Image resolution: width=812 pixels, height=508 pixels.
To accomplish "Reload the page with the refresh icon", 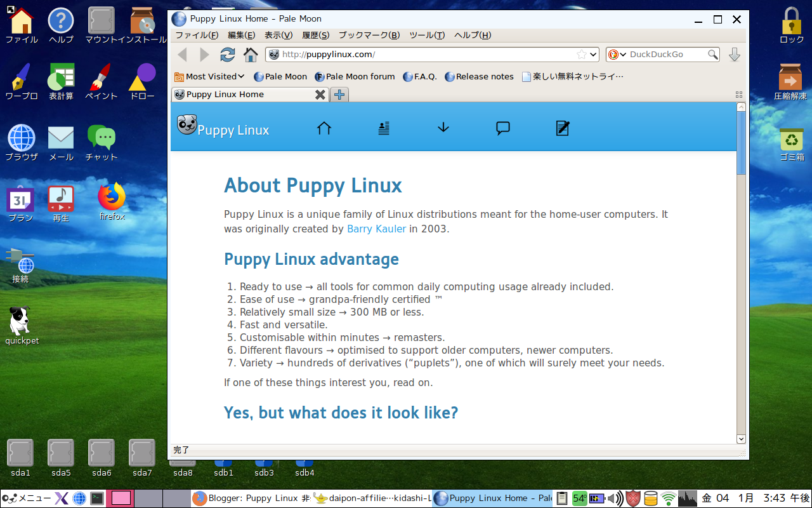I will 227,55.
